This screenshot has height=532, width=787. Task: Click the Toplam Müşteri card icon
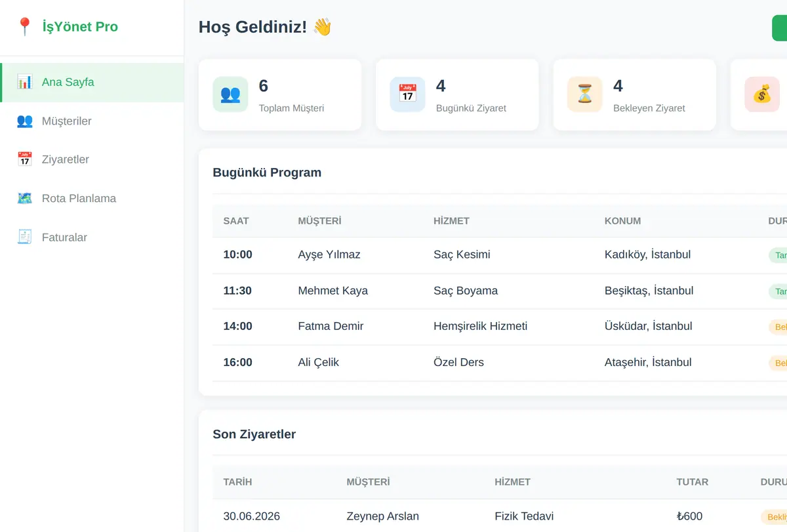click(x=230, y=94)
